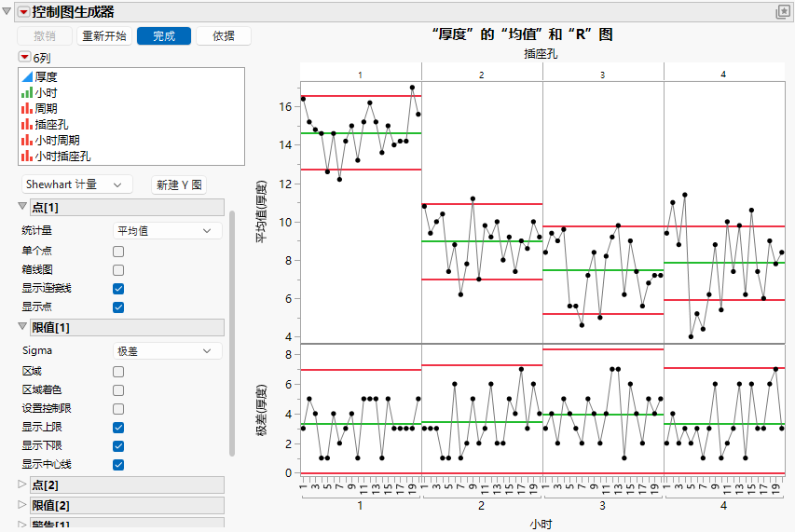Select the 小时周期 column icon
Image resolution: width=795 pixels, height=532 pixels.
click(x=27, y=141)
